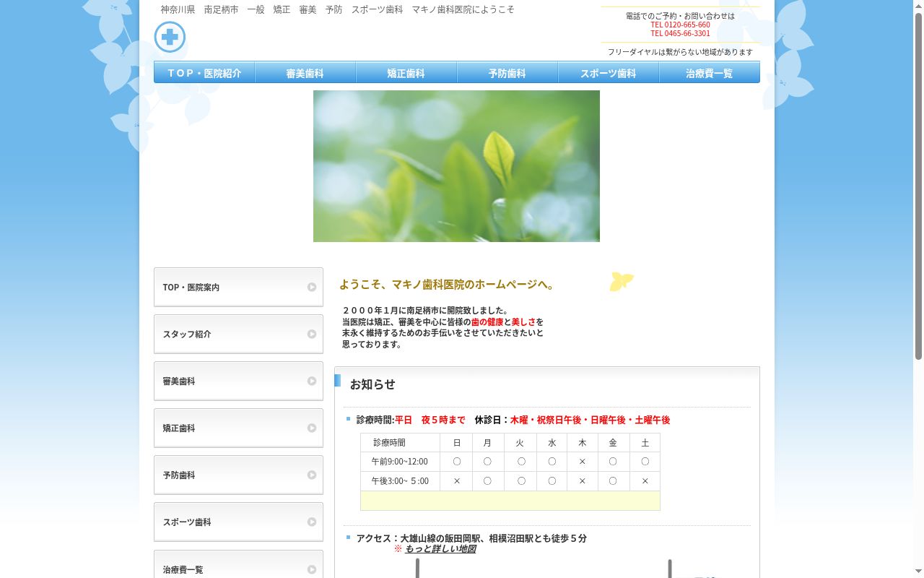Click the page vertical scrollbar thumb
The height and width of the screenshot is (578, 924).
click(x=918, y=186)
